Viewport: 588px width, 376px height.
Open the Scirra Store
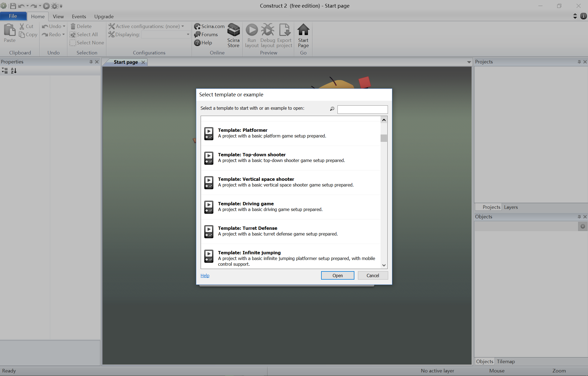pyautogui.click(x=233, y=36)
